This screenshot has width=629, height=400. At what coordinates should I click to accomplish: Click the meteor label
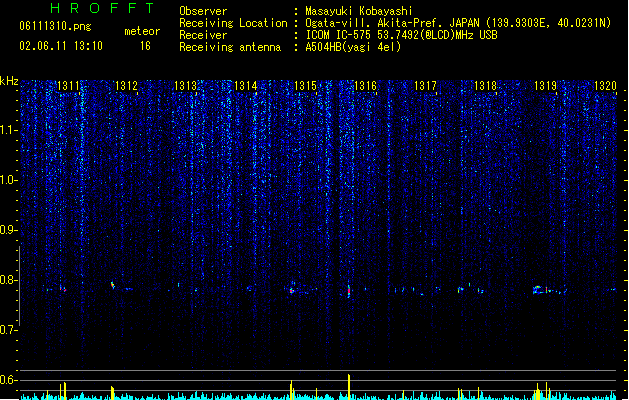[142, 31]
